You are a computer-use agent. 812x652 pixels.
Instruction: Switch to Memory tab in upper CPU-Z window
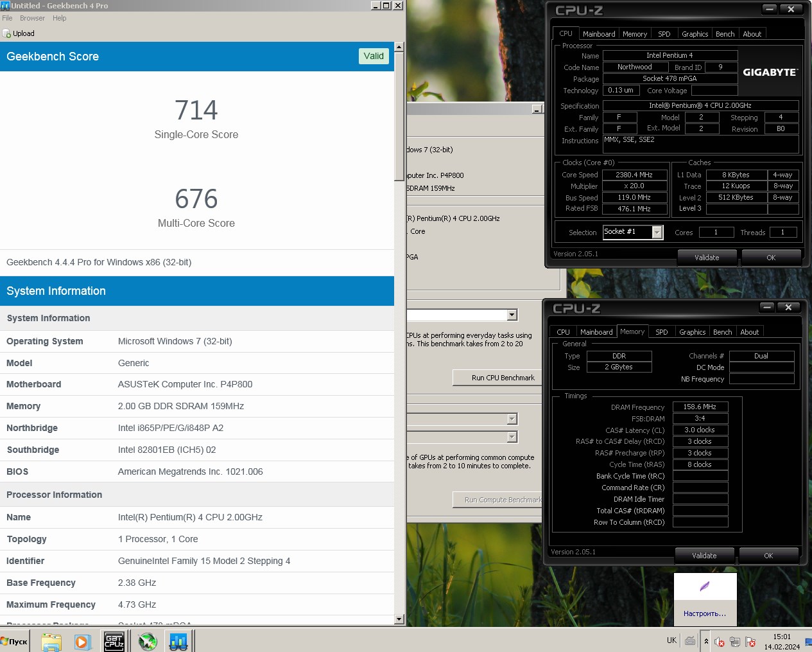635,34
